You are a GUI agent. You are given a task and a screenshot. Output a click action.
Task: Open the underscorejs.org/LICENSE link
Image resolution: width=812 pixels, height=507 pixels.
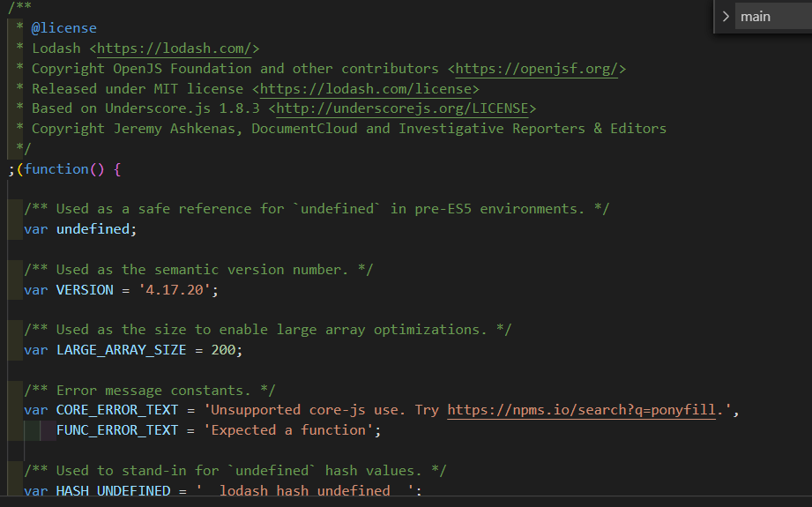(402, 108)
